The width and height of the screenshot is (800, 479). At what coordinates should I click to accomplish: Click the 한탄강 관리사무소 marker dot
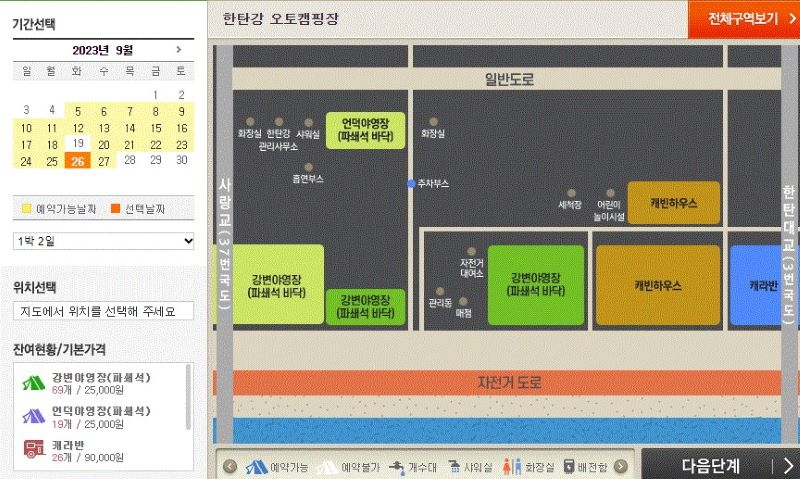[x=279, y=121]
